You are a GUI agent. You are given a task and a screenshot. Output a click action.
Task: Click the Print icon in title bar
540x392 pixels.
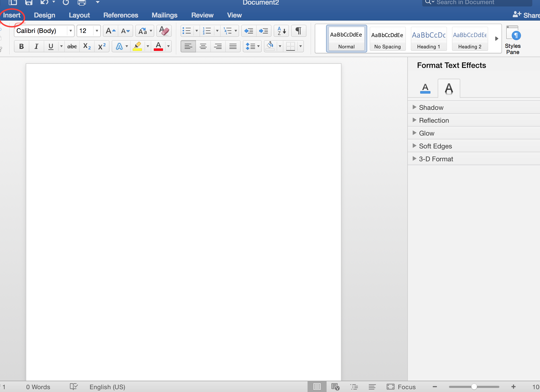click(82, 3)
